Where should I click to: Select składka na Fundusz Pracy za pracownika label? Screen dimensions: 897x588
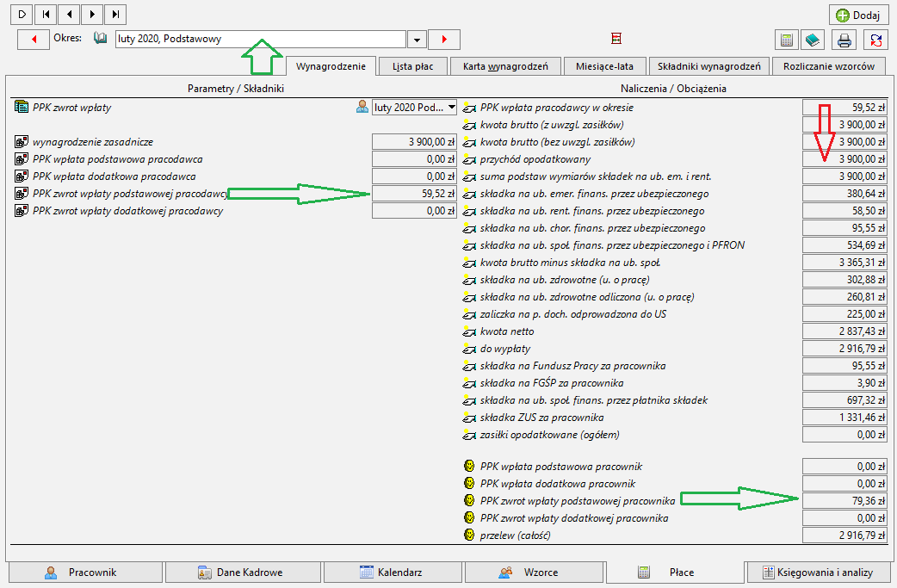pyautogui.click(x=572, y=366)
